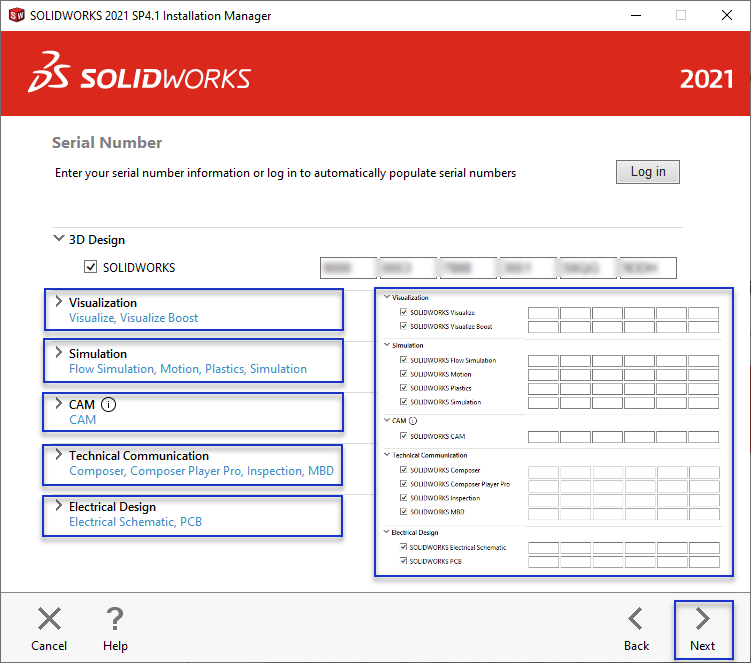This screenshot has width=751, height=663.
Task: Collapse the Technical Communication group in inset panel
Action: point(387,455)
